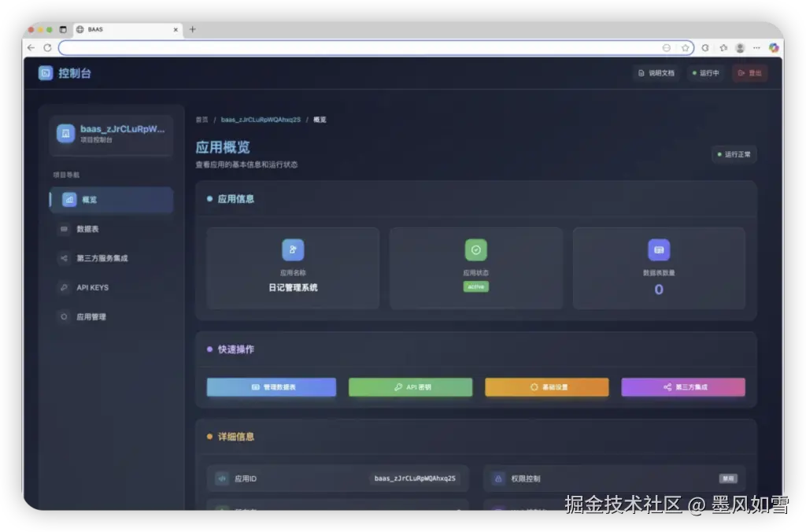Click the 数据表数量 database icon

pyautogui.click(x=660, y=249)
